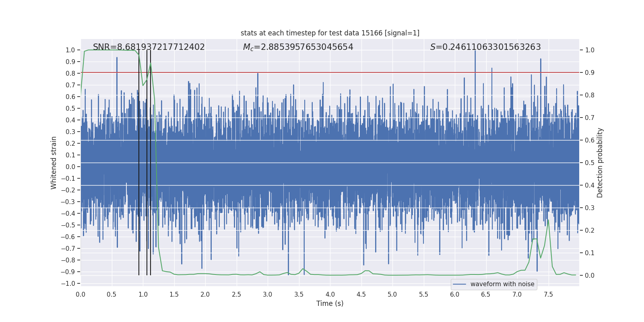Select the SNR value annotation text
The height and width of the screenshot is (322, 644).
(x=149, y=47)
